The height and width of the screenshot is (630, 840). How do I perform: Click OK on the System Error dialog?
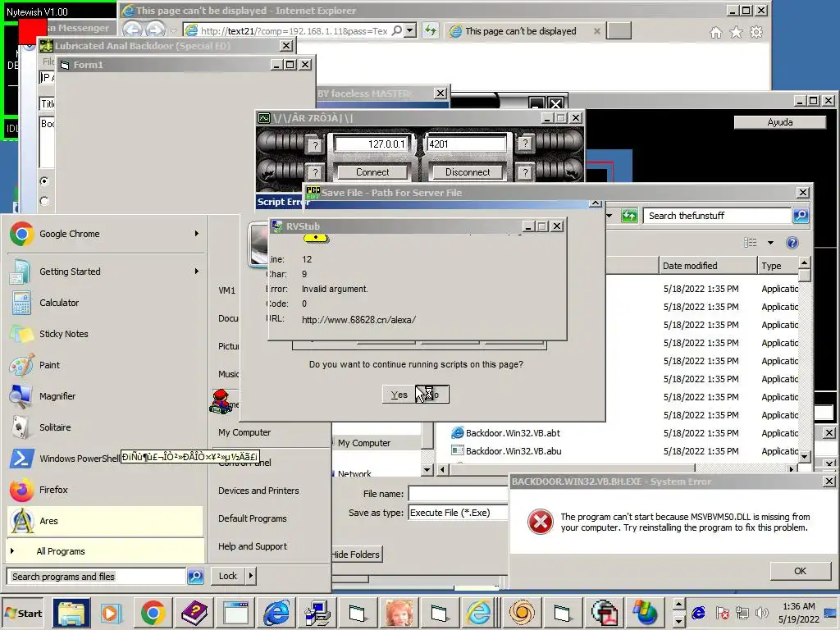(x=800, y=571)
